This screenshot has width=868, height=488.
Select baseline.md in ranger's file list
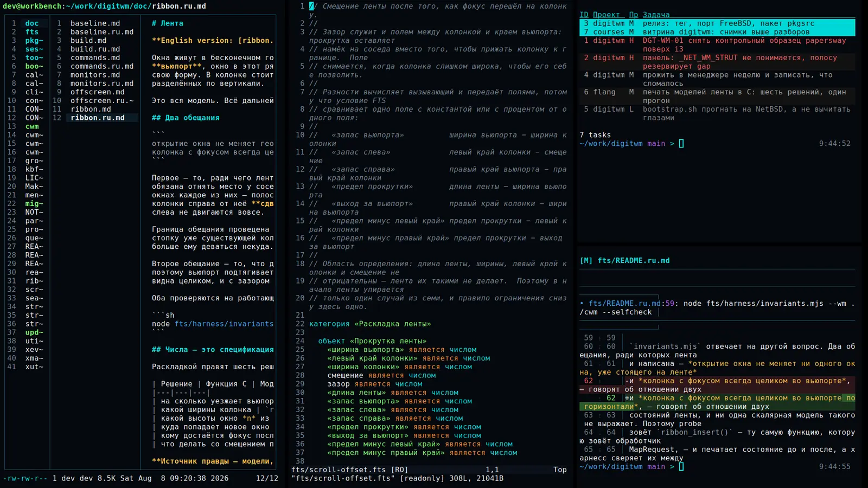point(95,23)
